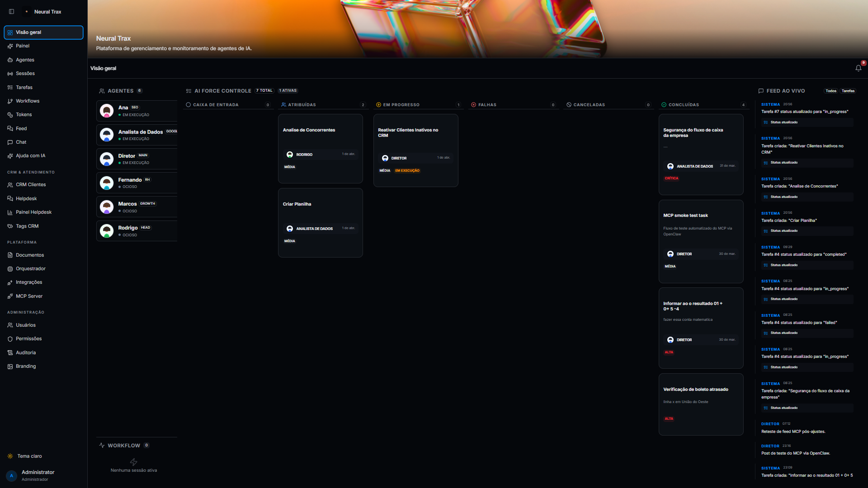Click the Orquestrador icon in sidebar
The height and width of the screenshot is (488, 868).
point(10,269)
